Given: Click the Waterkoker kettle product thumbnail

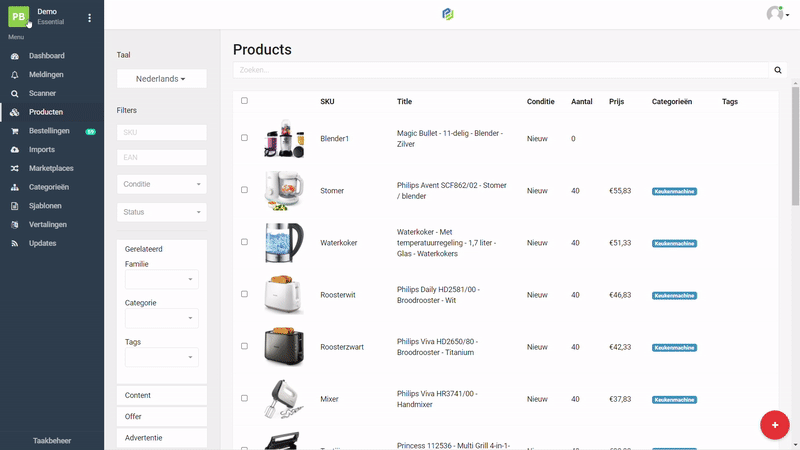Looking at the screenshot, I should pos(284,243).
